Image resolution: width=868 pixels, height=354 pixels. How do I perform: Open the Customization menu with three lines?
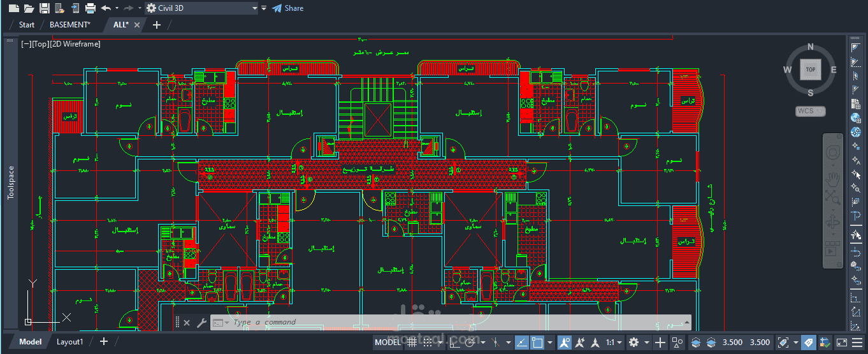(x=858, y=343)
